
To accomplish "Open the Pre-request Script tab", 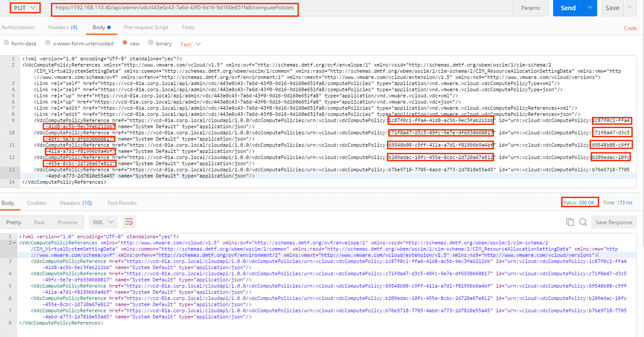I will (x=146, y=27).
